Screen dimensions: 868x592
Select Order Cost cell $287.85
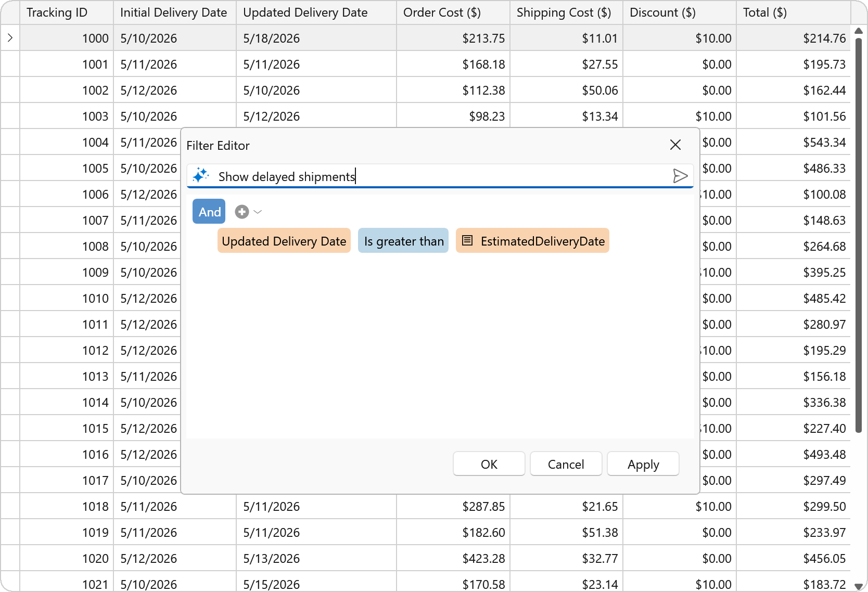[453, 506]
